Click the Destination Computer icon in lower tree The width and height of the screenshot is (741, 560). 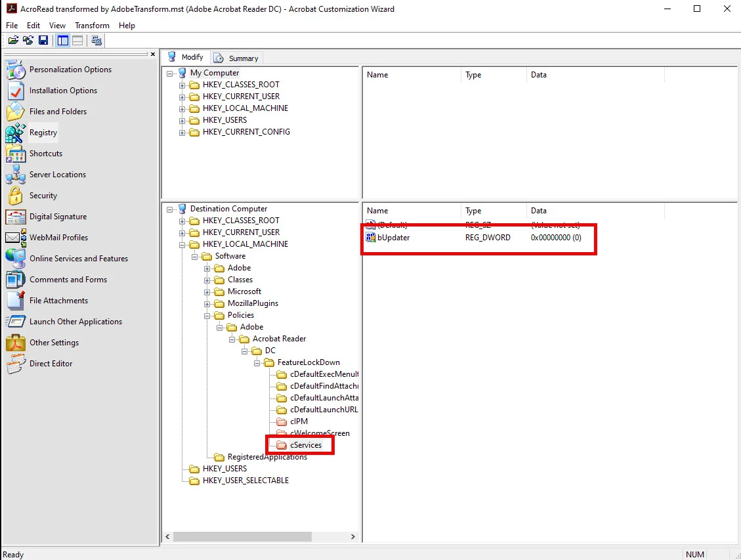[182, 209]
